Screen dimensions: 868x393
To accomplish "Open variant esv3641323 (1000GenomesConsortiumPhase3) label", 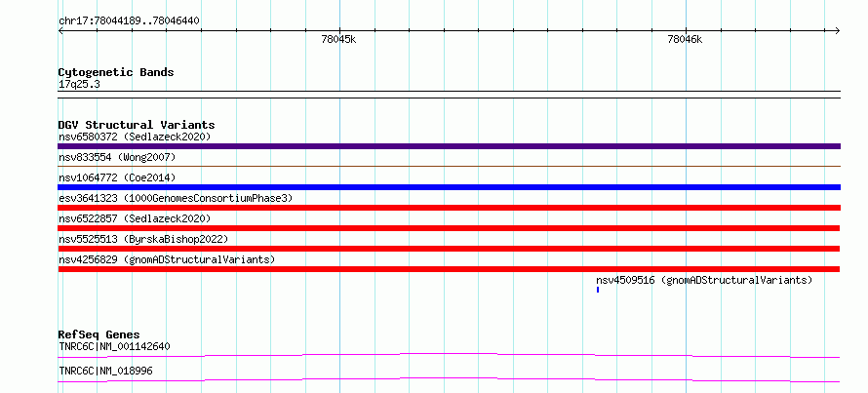I will click(x=176, y=198).
